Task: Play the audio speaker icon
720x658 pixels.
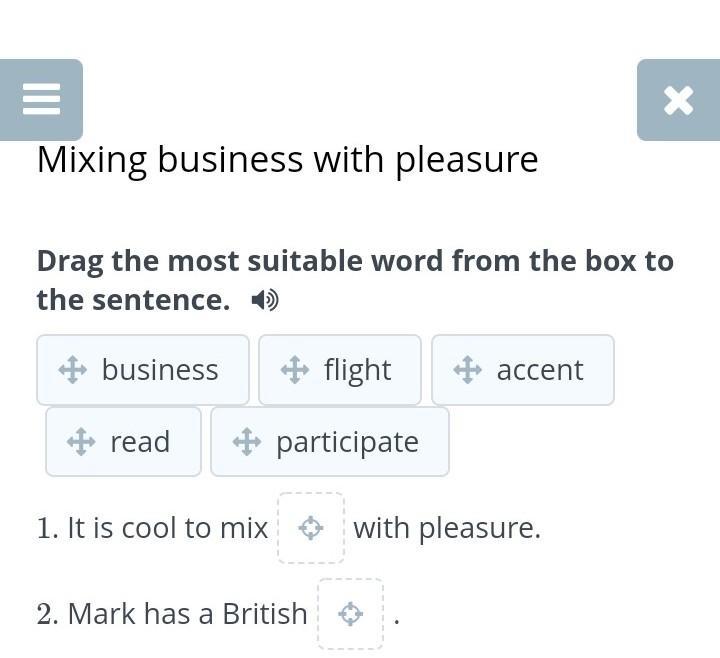Action: [x=265, y=300]
